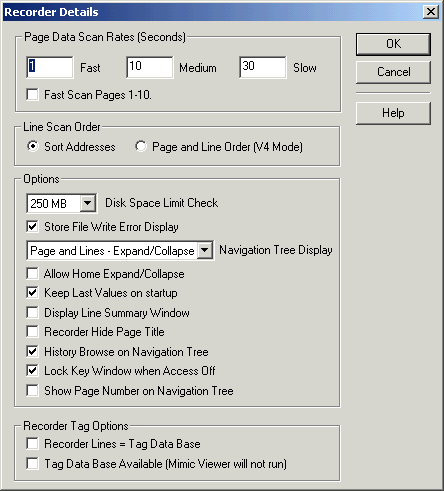Select Sort Addresses radio button
The image size is (444, 491).
(x=33, y=146)
